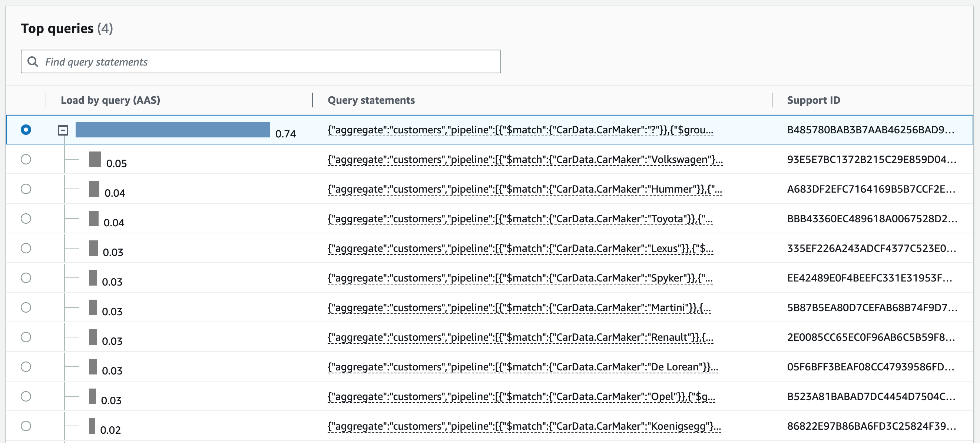Image resolution: width=980 pixels, height=443 pixels.
Task: Collapse the top aggregate query group
Action: click(63, 130)
